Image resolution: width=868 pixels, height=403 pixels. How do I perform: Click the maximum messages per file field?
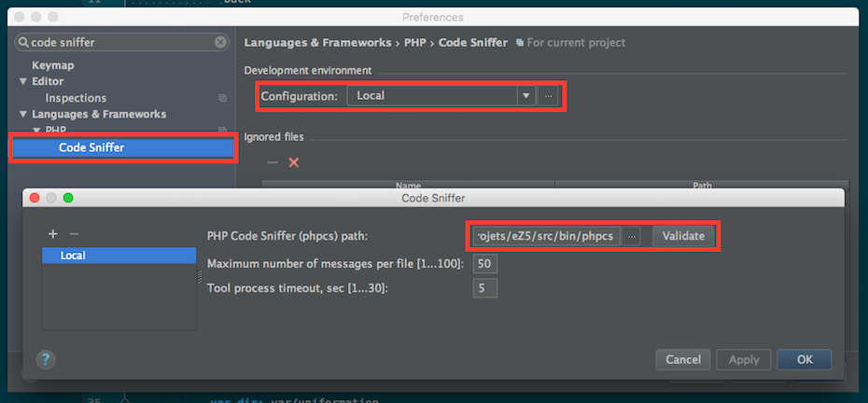pyautogui.click(x=484, y=264)
